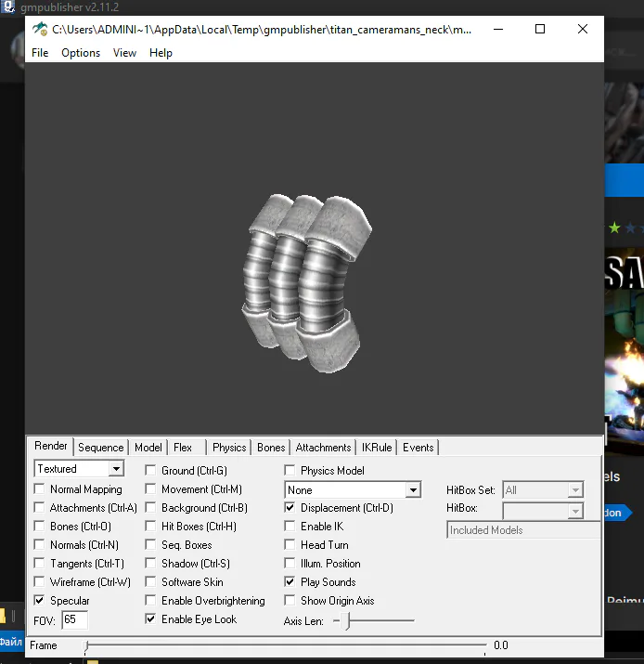The height and width of the screenshot is (664, 644).
Task: Click the Axis Len slider handle
Action: click(346, 621)
